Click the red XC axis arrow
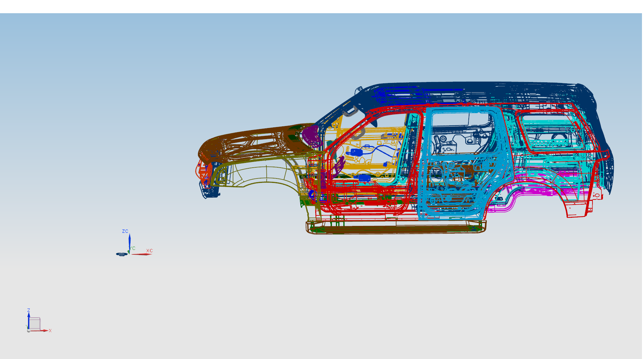 click(142, 254)
